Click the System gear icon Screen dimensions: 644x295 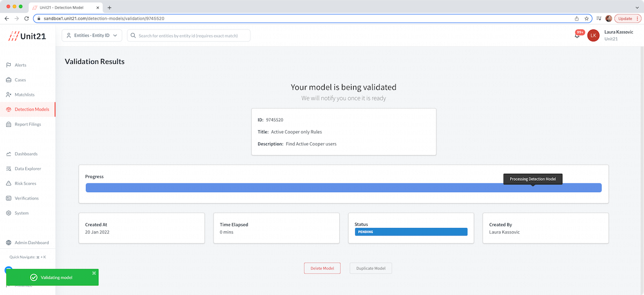click(x=9, y=213)
